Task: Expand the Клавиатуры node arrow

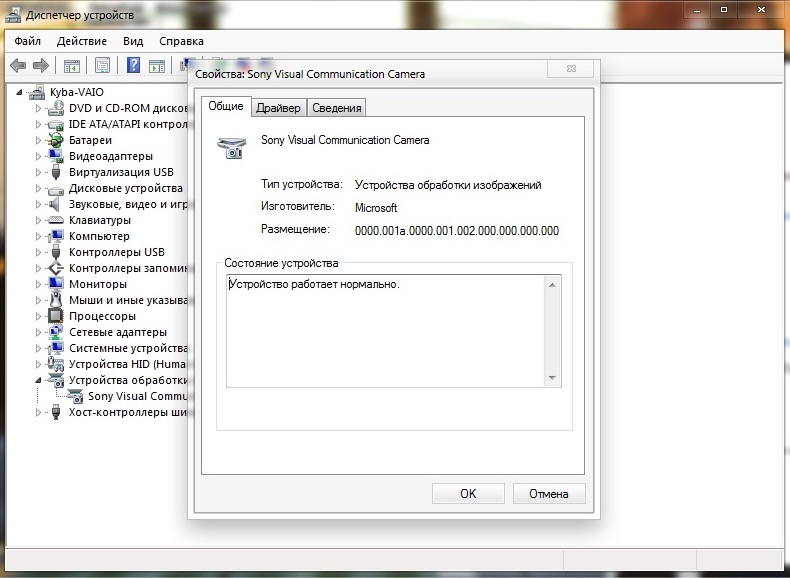Action: (x=38, y=220)
